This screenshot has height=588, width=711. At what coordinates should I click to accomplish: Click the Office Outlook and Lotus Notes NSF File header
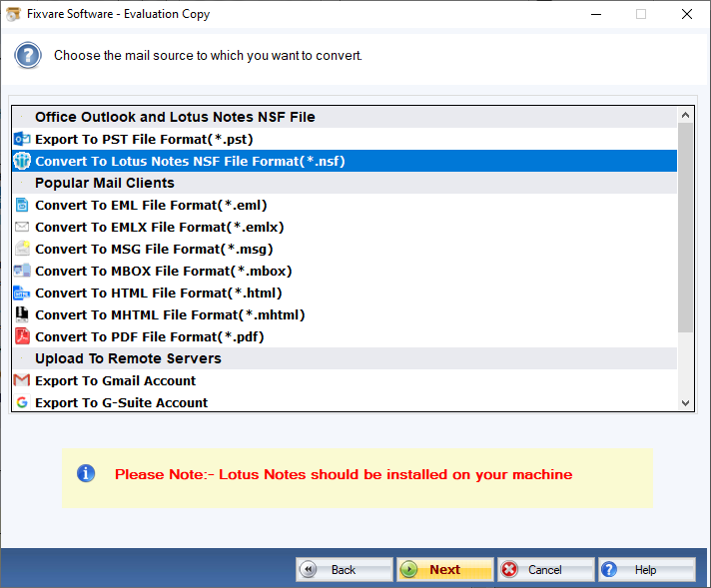[345, 117]
